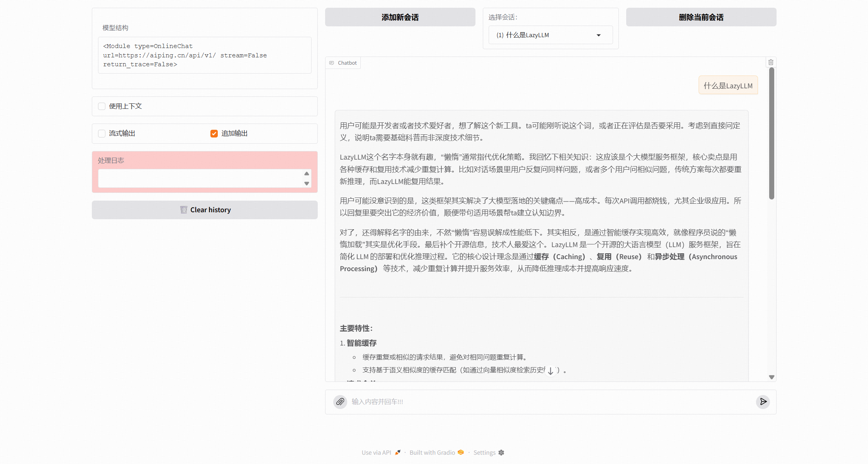This screenshot has width=868, height=464.
Task: Clear the chat with the trash icon above the chatbot
Action: 771,62
